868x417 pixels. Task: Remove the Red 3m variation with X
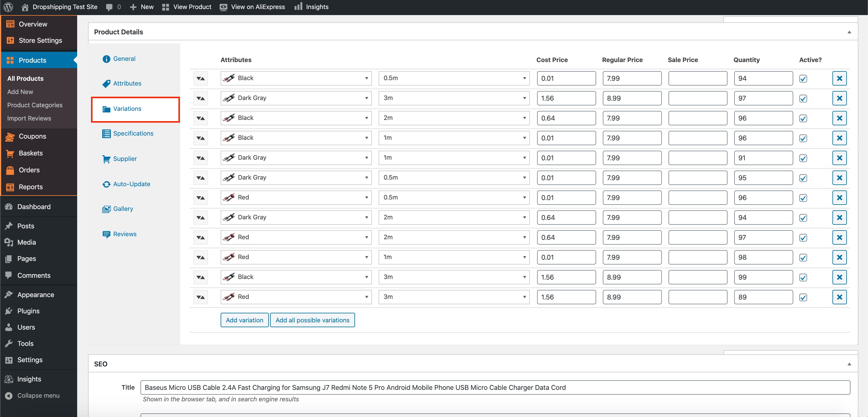(x=839, y=297)
